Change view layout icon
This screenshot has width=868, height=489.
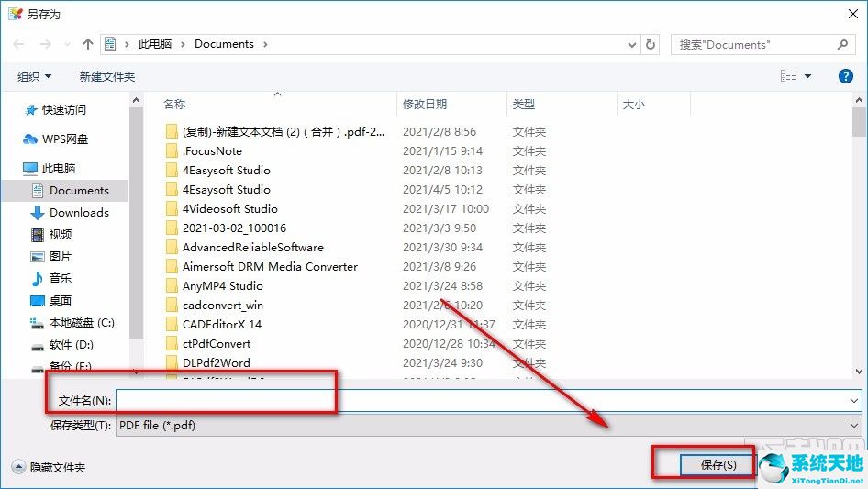(788, 76)
